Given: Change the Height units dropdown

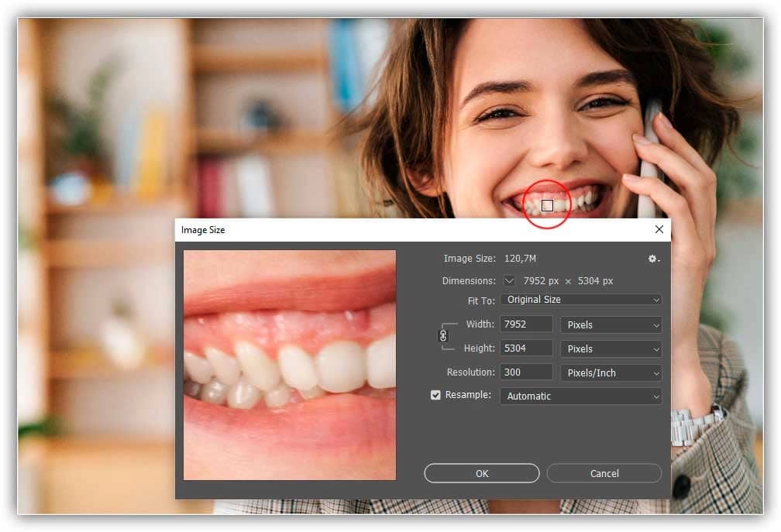Looking at the screenshot, I should pyautogui.click(x=611, y=349).
